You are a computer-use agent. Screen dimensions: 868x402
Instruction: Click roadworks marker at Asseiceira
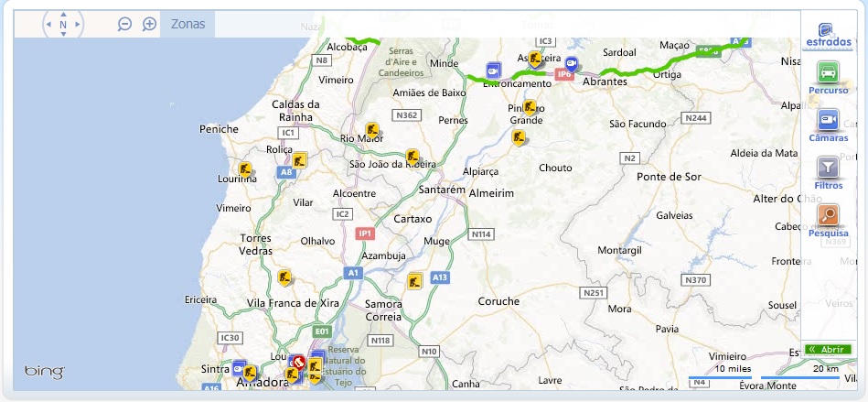(x=535, y=59)
